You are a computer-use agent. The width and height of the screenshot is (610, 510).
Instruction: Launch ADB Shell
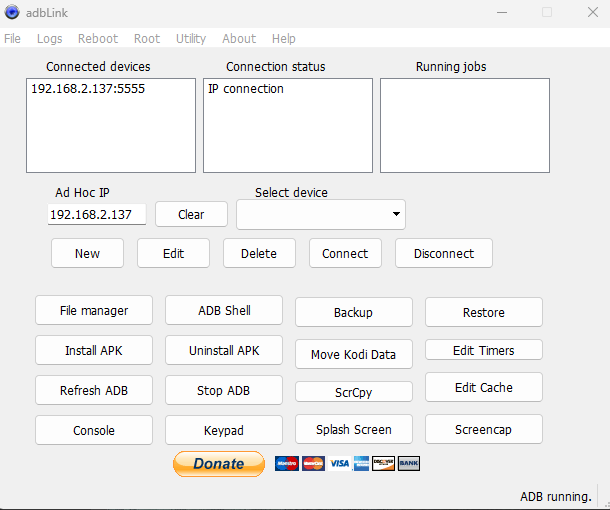click(224, 311)
